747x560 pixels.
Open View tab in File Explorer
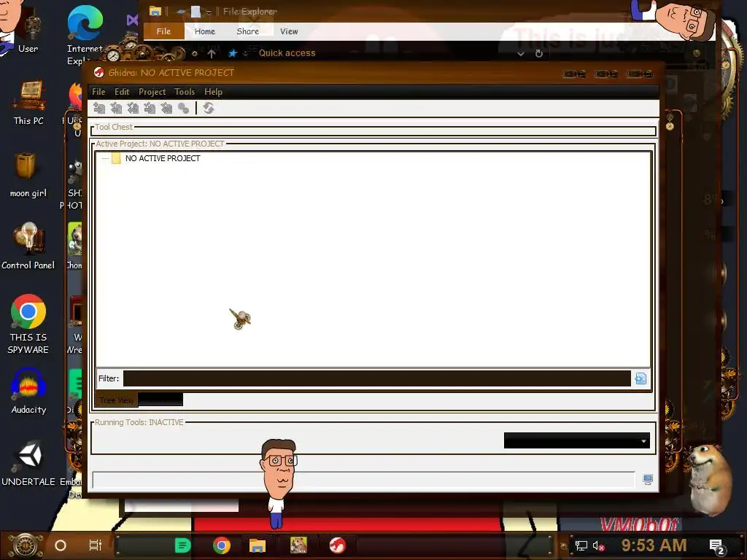(289, 31)
